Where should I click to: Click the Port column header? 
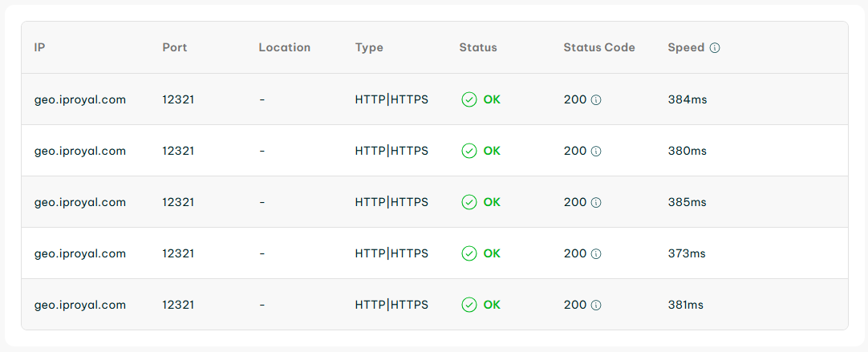175,47
